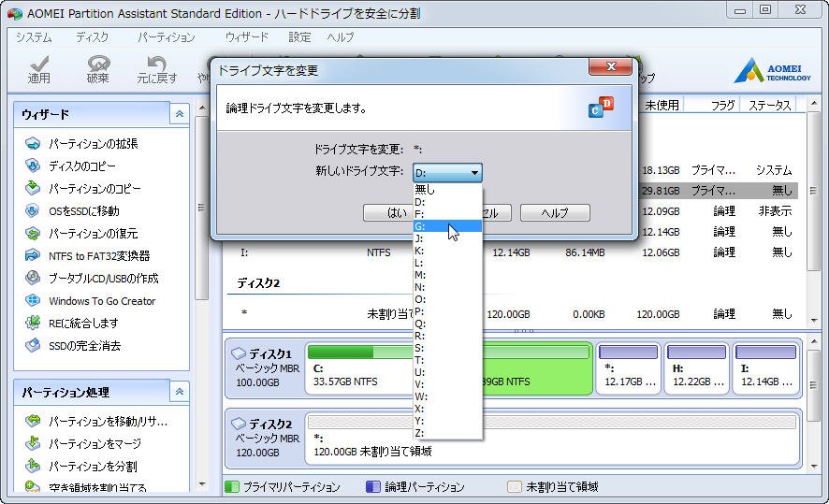Click the 適用 (Apply) toolbar icon
The image size is (829, 504).
pos(39,70)
